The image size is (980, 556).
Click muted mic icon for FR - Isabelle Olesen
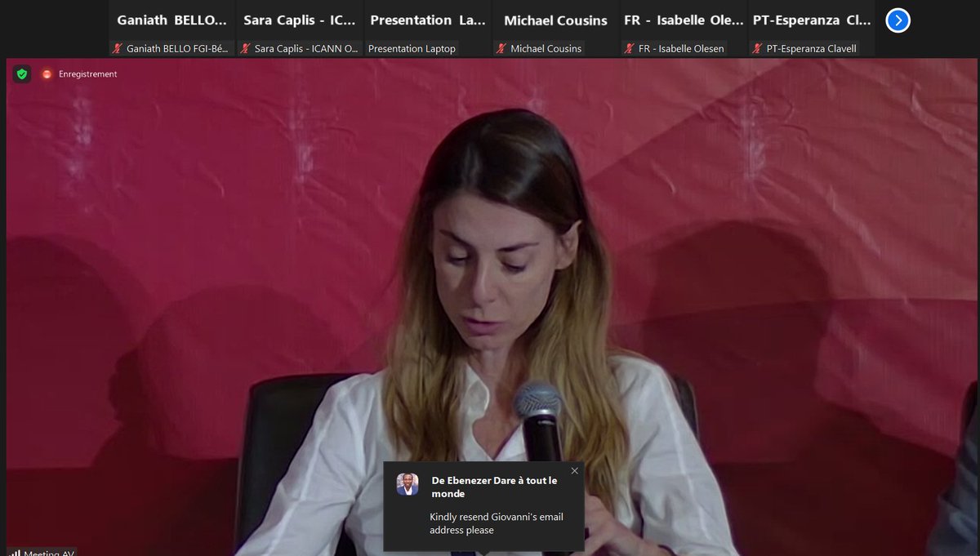pos(629,49)
